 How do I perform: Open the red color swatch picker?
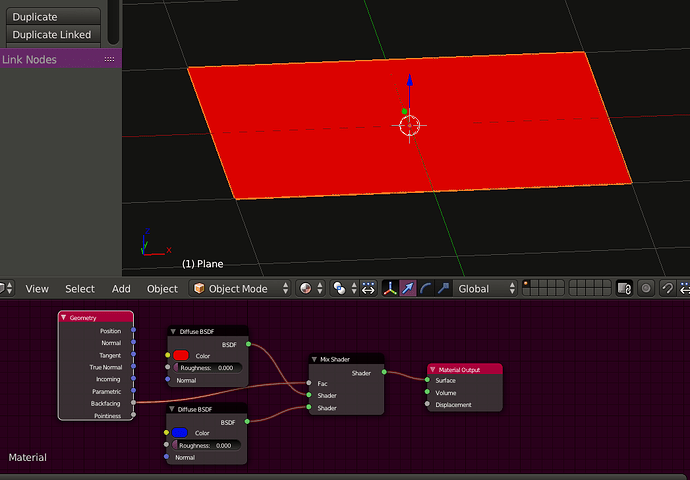tap(181, 355)
